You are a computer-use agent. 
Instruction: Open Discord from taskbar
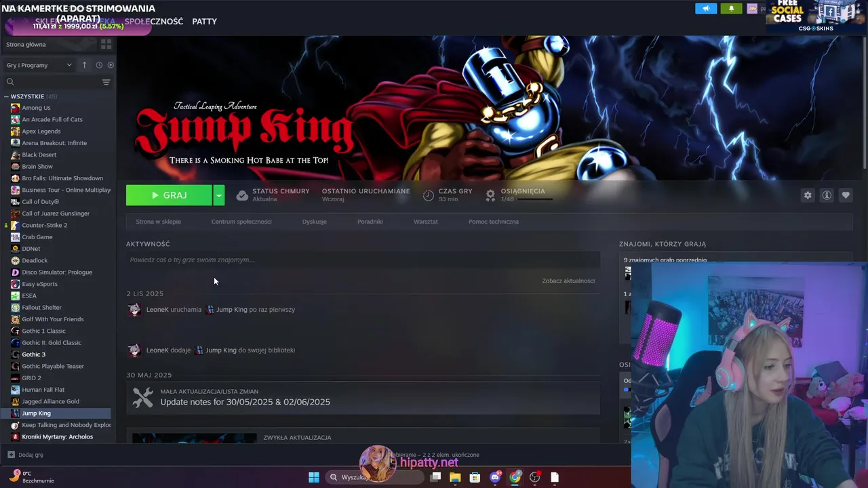pyautogui.click(x=495, y=477)
